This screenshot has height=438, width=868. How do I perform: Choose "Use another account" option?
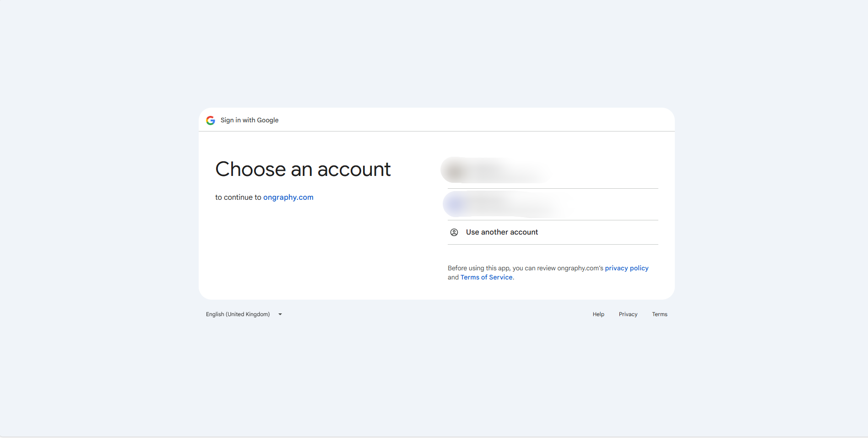click(502, 232)
